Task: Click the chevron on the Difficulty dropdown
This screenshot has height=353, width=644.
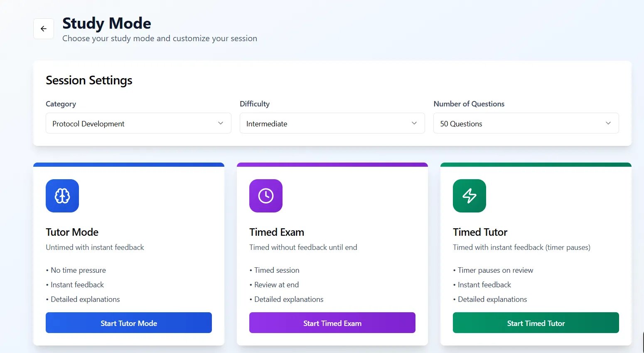Action: (x=414, y=123)
